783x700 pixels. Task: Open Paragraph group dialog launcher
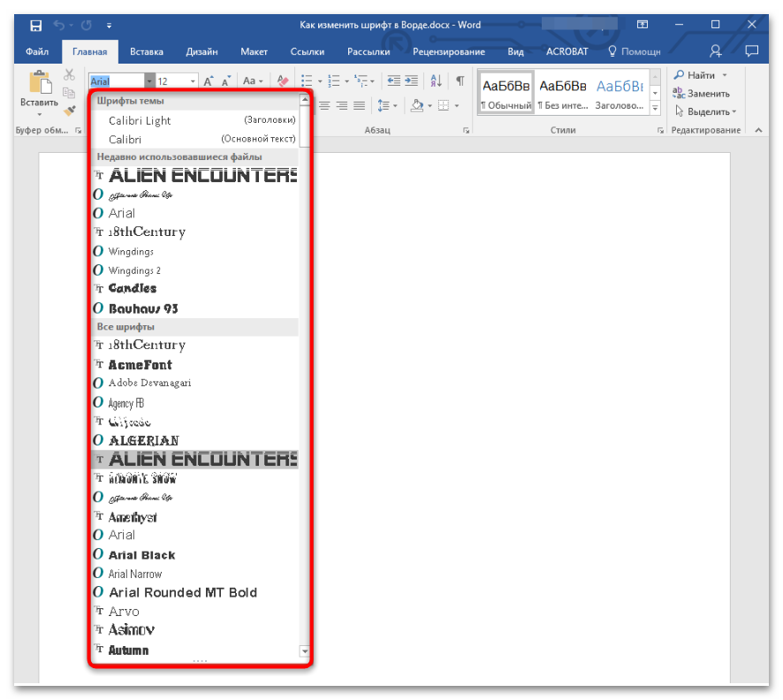pos(466,130)
